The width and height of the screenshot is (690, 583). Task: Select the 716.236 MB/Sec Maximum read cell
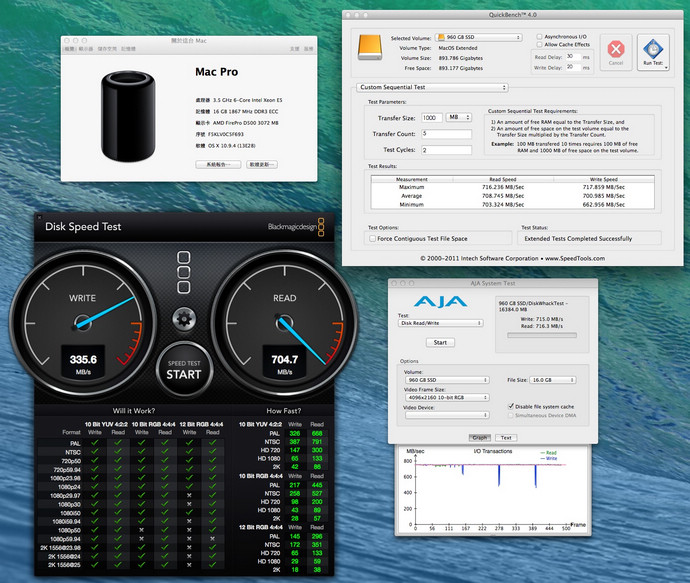[503, 187]
